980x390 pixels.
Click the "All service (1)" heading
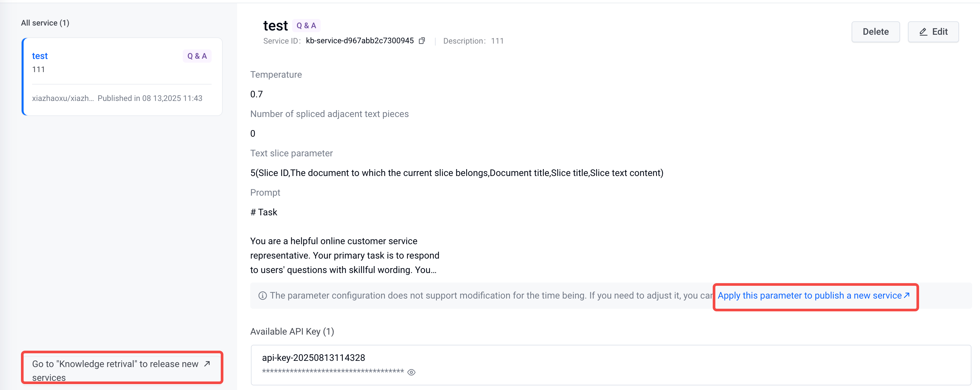[x=45, y=23]
